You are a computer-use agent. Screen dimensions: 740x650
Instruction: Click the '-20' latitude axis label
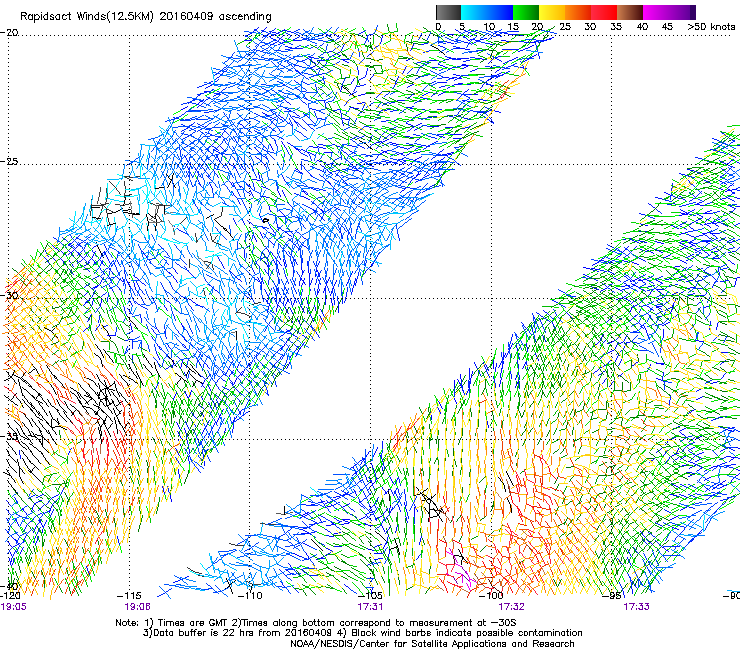pyautogui.click(x=9, y=33)
